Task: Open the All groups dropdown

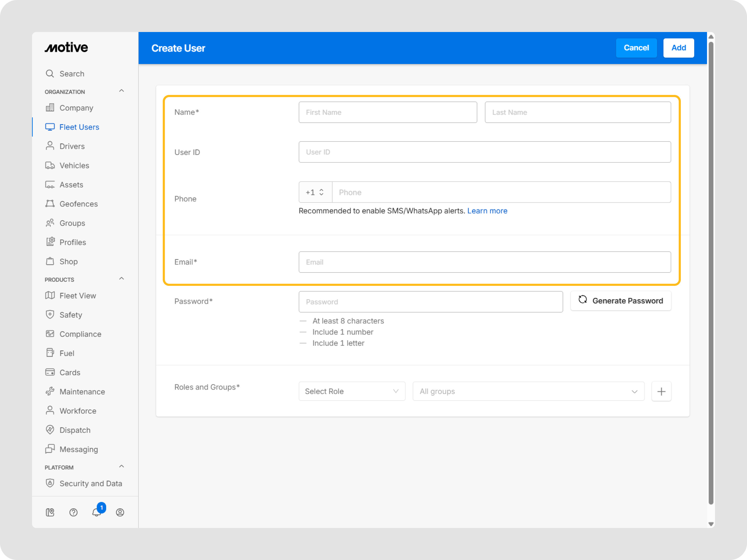Action: pos(528,391)
